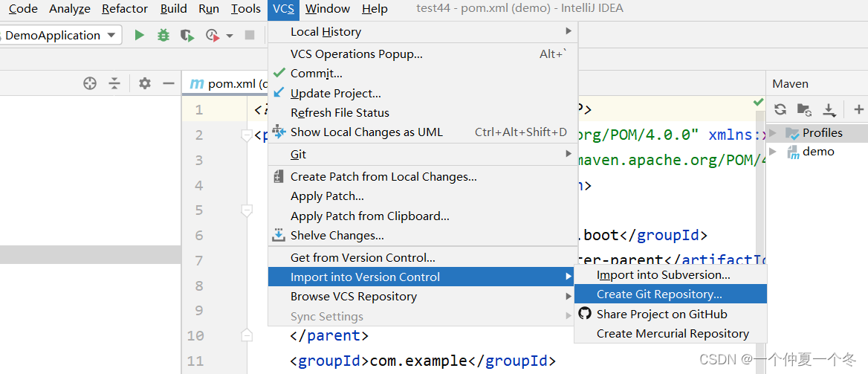Image resolution: width=868 pixels, height=374 pixels.
Task: Open Browse VCS Repository submenu
Action: (x=423, y=297)
